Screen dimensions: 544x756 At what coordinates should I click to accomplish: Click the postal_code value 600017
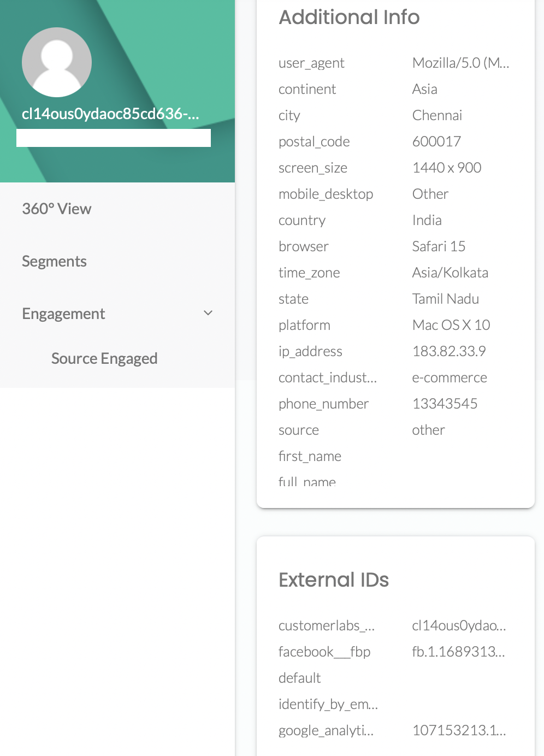click(x=436, y=141)
